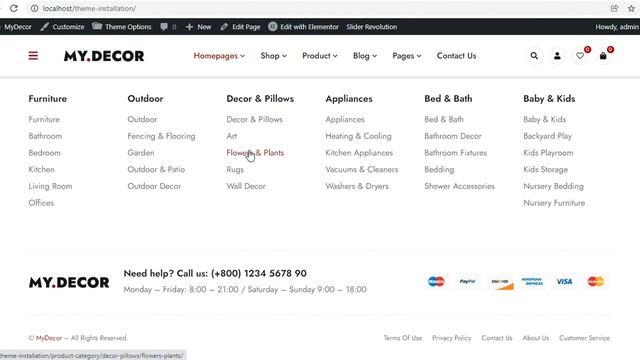Click the MasterCard payment icon
The image size is (640, 360).
click(x=596, y=281)
